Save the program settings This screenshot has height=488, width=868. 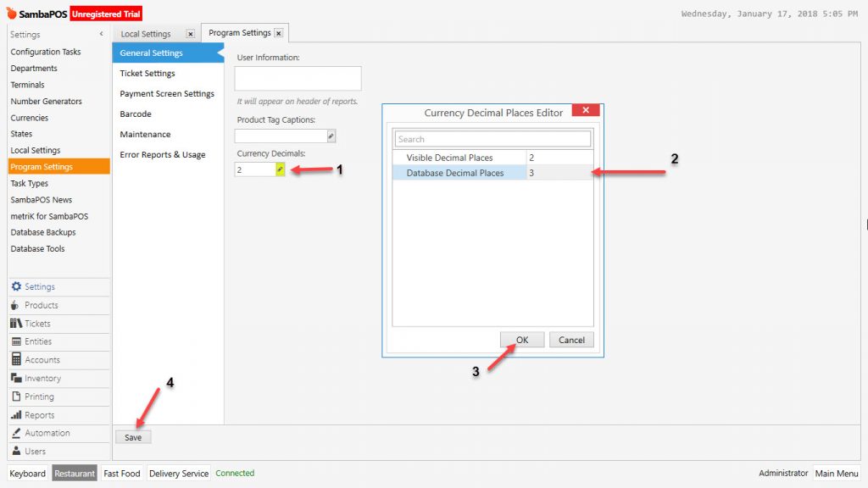click(133, 437)
